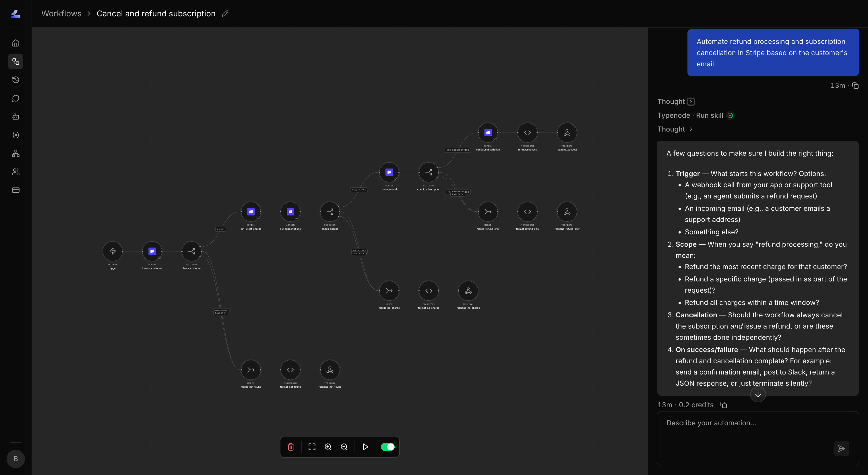Fit the workflow to screen

click(x=312, y=447)
